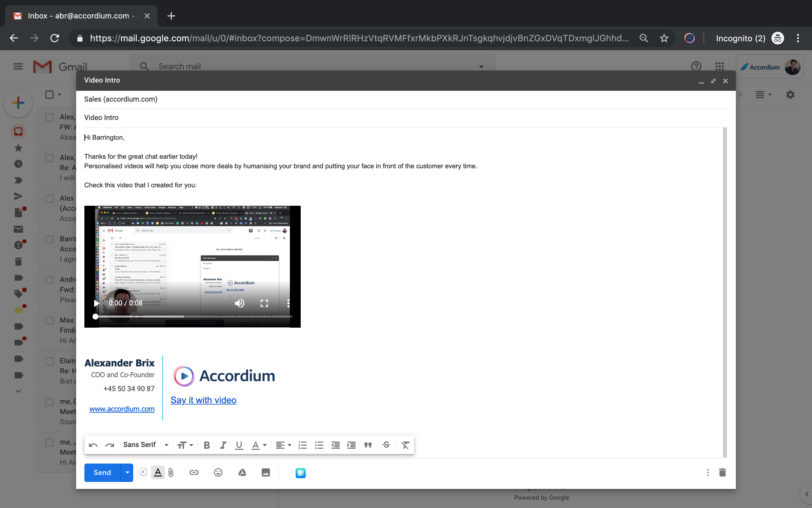Viewport: 812px width, 508px height.
Task: Open the emoji picker
Action: (x=218, y=473)
